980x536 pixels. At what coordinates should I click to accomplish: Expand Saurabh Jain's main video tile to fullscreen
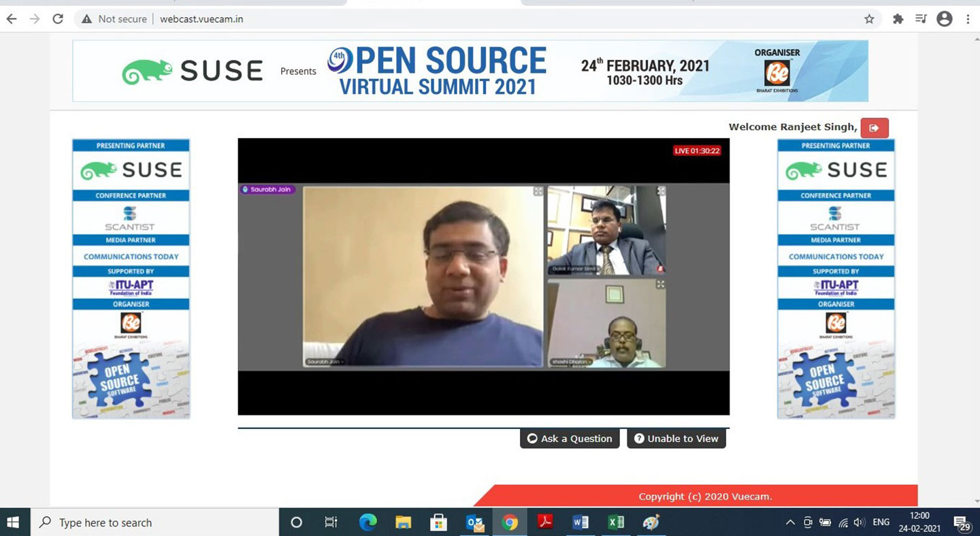click(538, 191)
